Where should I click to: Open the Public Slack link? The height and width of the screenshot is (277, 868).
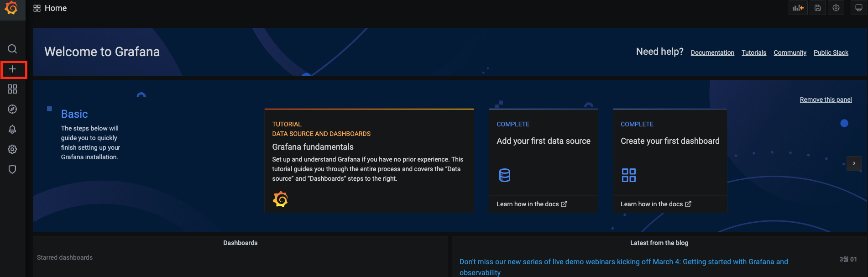coord(831,52)
